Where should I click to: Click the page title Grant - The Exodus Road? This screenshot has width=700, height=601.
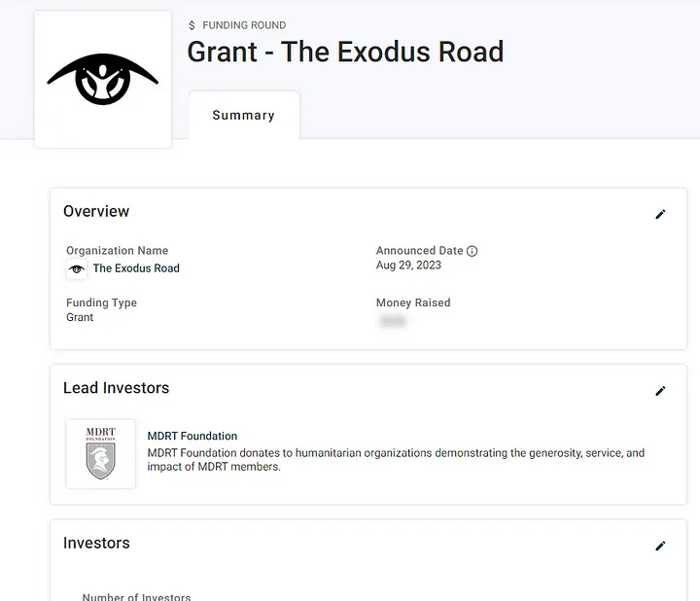tap(345, 52)
